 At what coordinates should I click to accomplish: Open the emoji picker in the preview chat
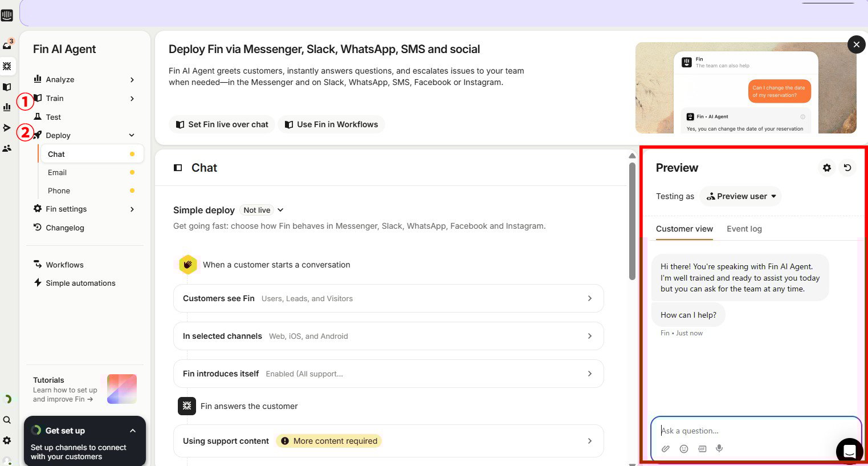tap(684, 449)
